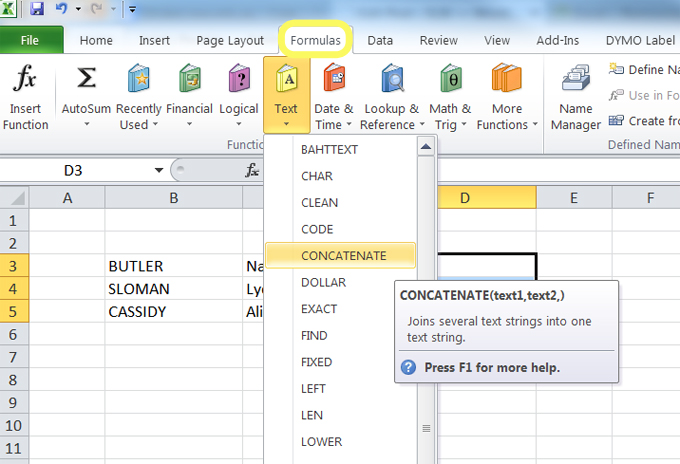Collapse the Text functions dropdown button

click(286, 97)
